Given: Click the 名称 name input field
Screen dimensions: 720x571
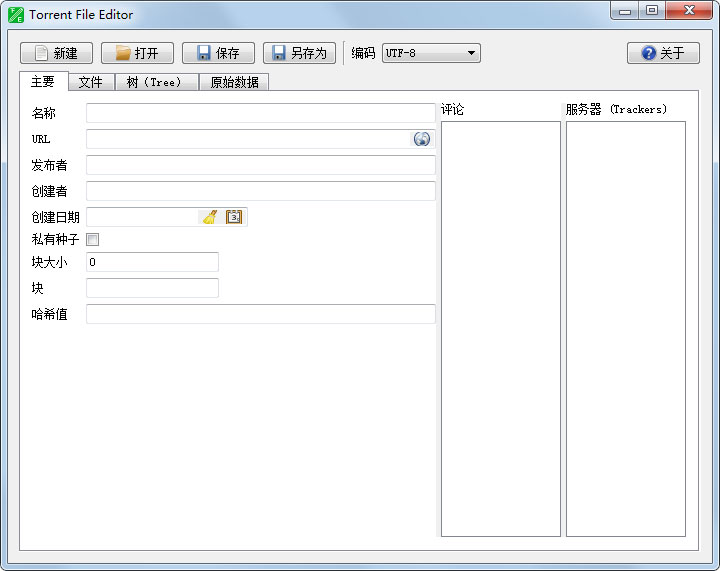Looking at the screenshot, I should click(261, 113).
